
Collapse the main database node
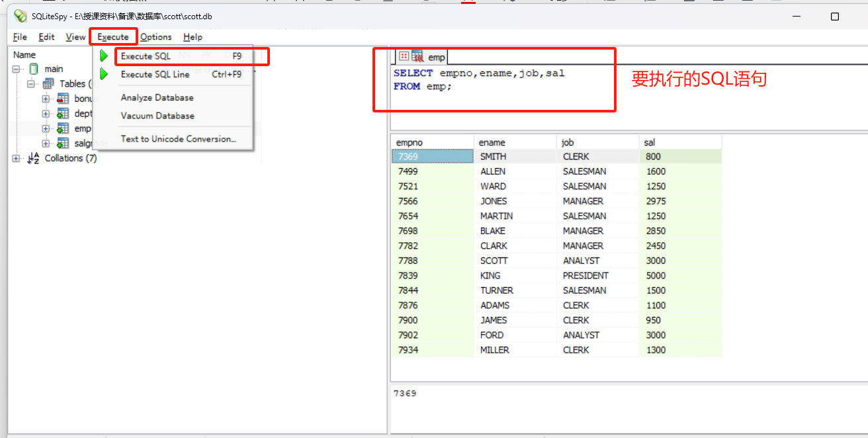pyautogui.click(x=17, y=69)
